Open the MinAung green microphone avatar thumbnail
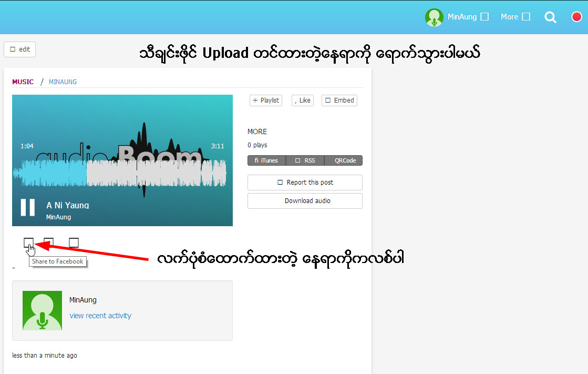 click(x=43, y=310)
